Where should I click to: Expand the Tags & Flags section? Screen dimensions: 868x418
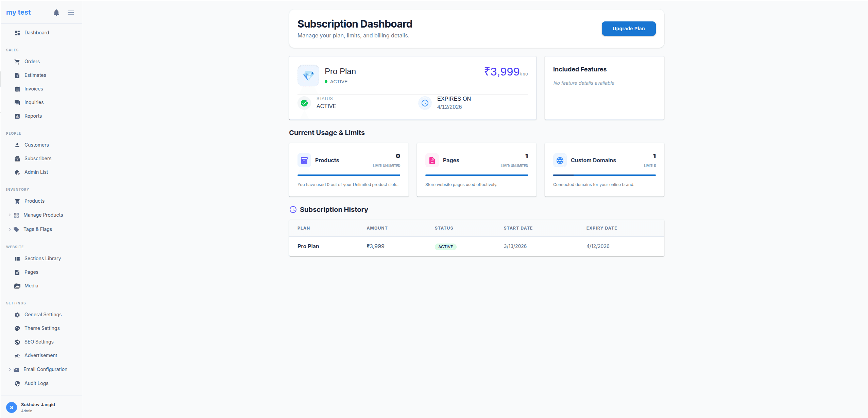click(x=9, y=229)
